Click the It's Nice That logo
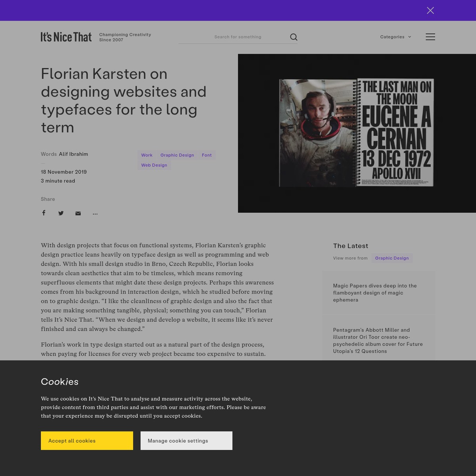This screenshot has height=476, width=476. pos(66,36)
